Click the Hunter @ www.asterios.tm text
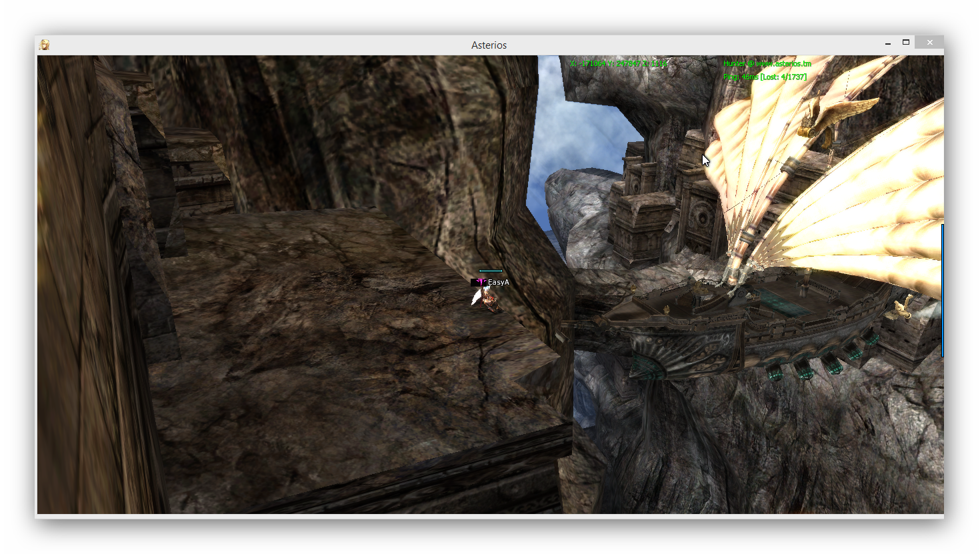 pos(767,64)
